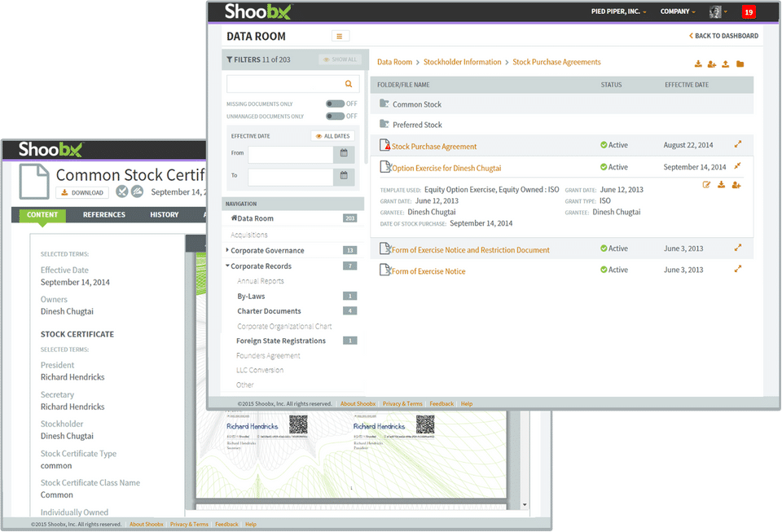Collapse Corporate Records in navigation tree
Viewport: 782px width, 532px height.
pyautogui.click(x=227, y=266)
